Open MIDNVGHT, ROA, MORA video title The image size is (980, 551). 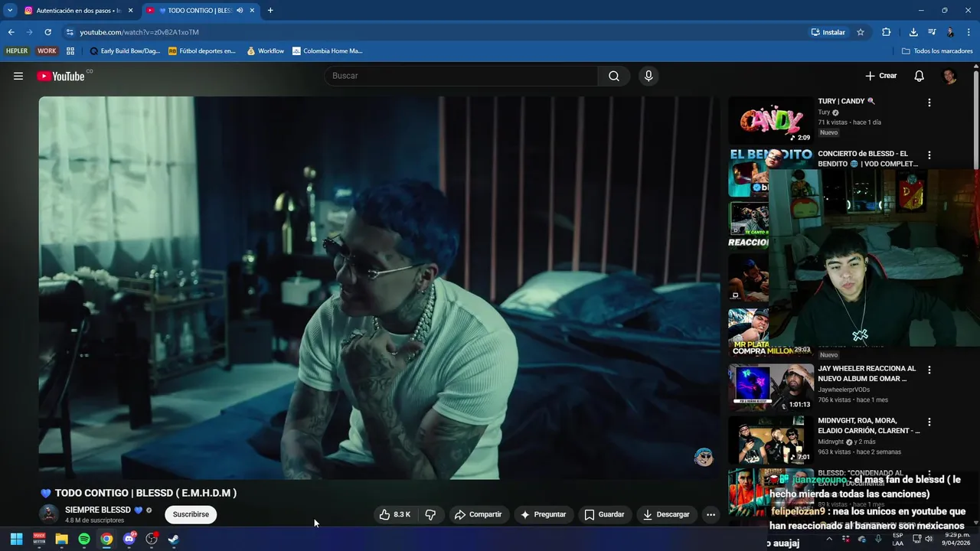click(869, 425)
